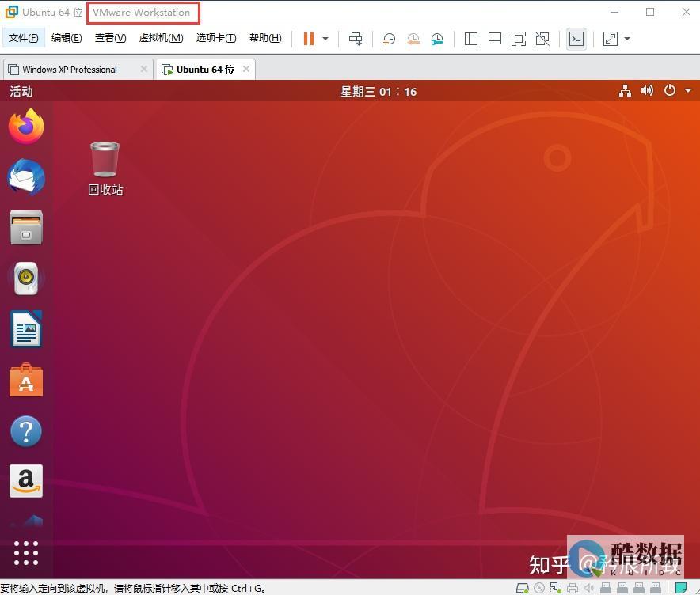Viewport: 700px width, 595px height.
Task: Launch Firefox from the dock
Action: coord(26,127)
